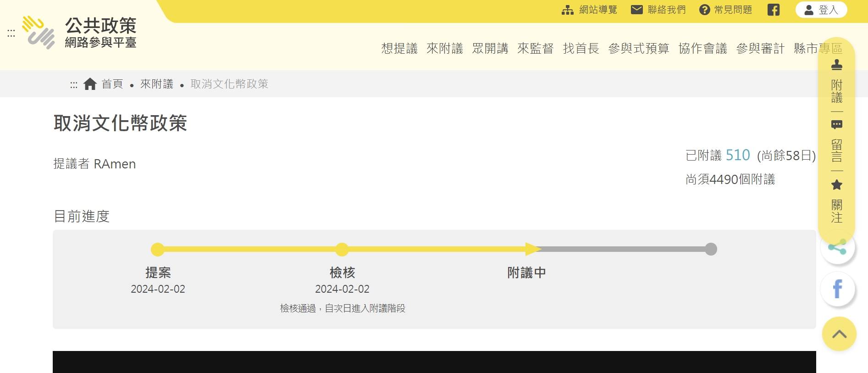
Task: Click the 510 seconded count
Action: [x=738, y=155]
